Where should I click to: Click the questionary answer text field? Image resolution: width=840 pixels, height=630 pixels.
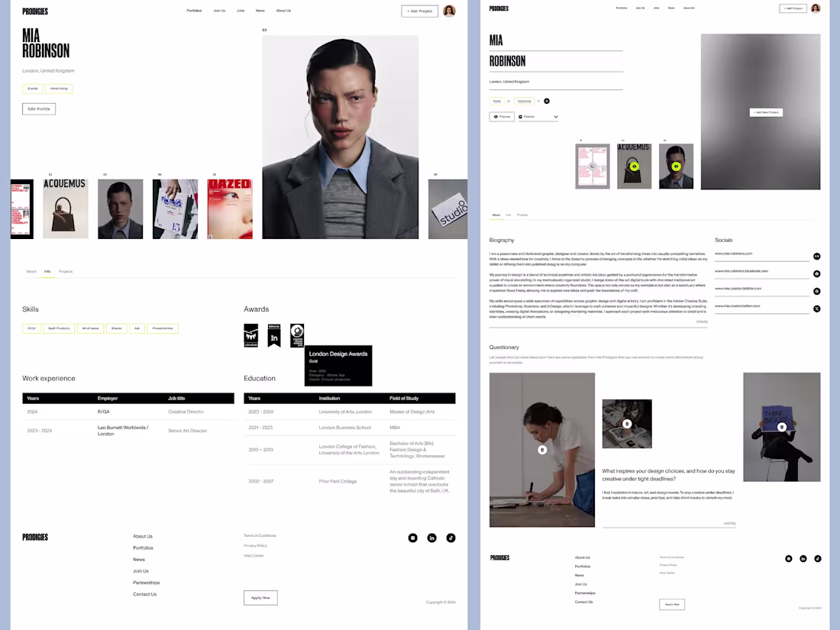pos(669,508)
